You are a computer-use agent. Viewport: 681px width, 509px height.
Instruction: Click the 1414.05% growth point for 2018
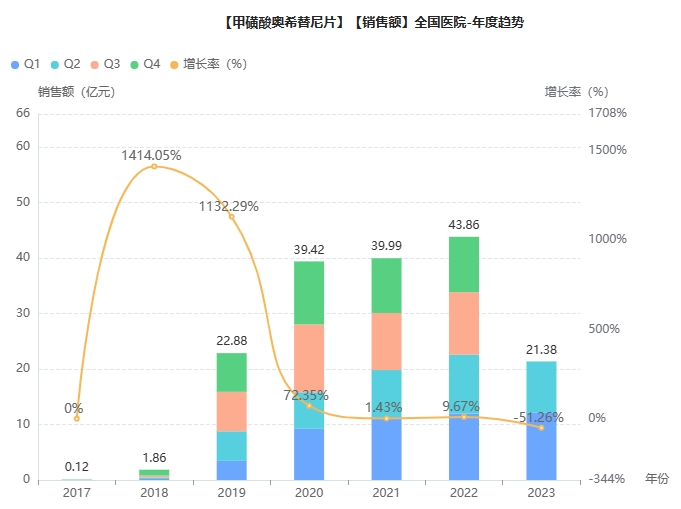point(154,166)
